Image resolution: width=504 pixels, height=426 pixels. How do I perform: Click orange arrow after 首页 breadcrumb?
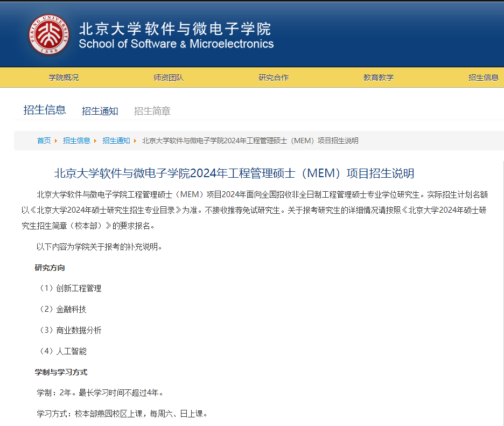click(56, 141)
